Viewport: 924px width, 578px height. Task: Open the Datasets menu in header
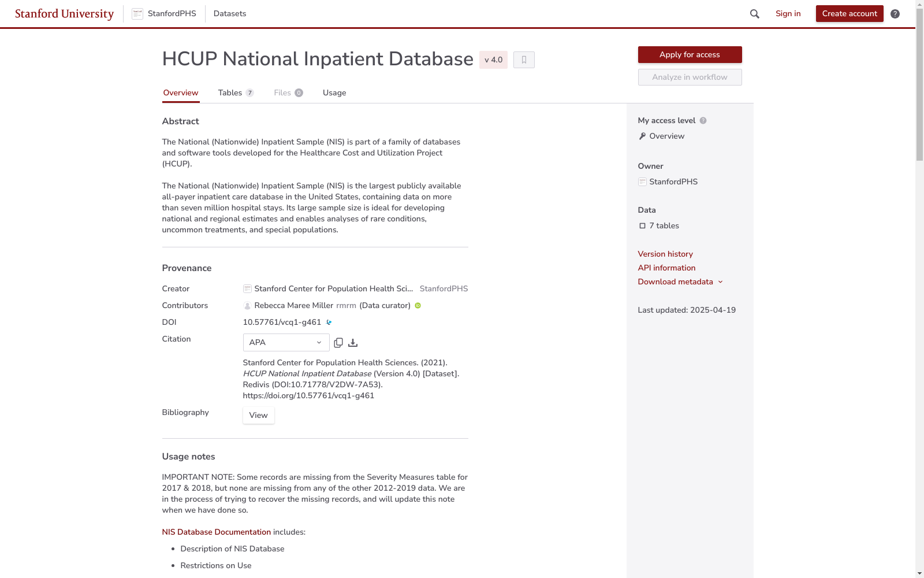pyautogui.click(x=230, y=14)
